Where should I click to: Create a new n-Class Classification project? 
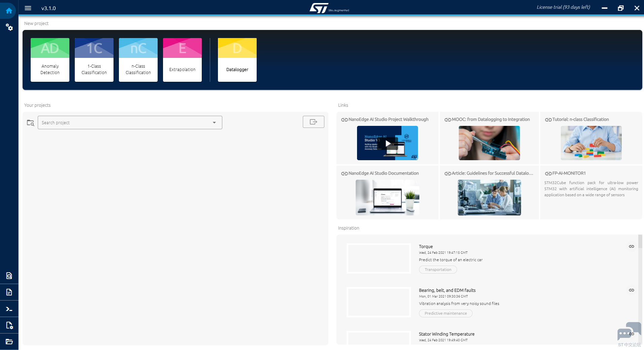click(x=138, y=60)
